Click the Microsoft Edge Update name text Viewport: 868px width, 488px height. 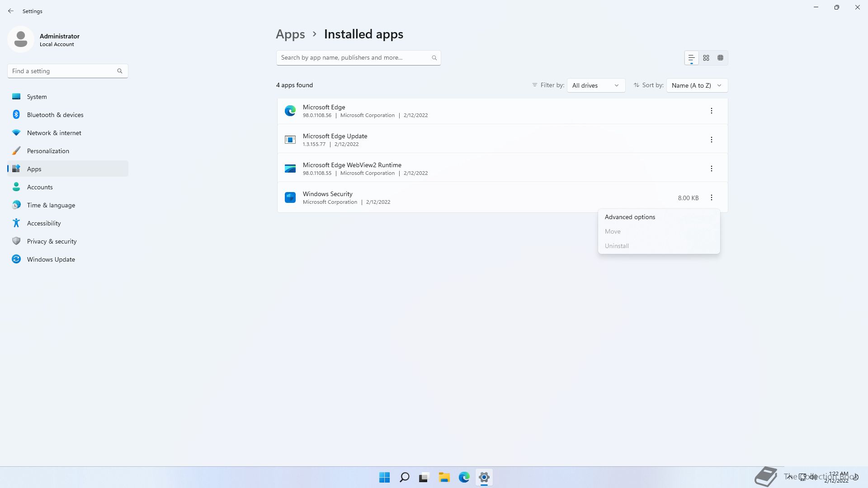pyautogui.click(x=335, y=136)
